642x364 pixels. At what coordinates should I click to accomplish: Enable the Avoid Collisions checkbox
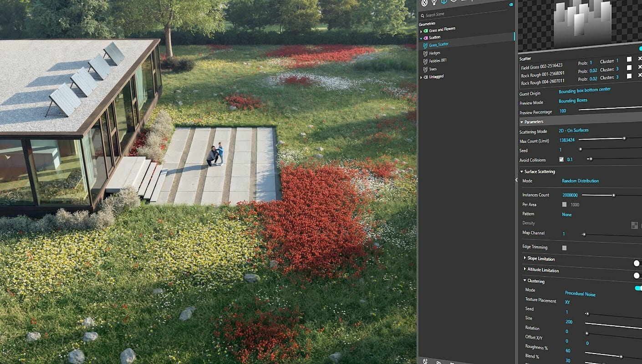(x=562, y=160)
